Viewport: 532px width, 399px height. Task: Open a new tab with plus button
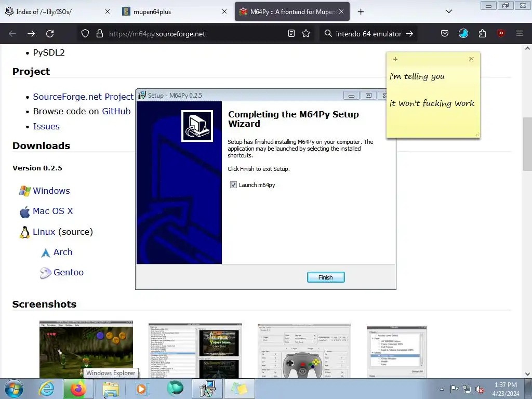pos(361,12)
